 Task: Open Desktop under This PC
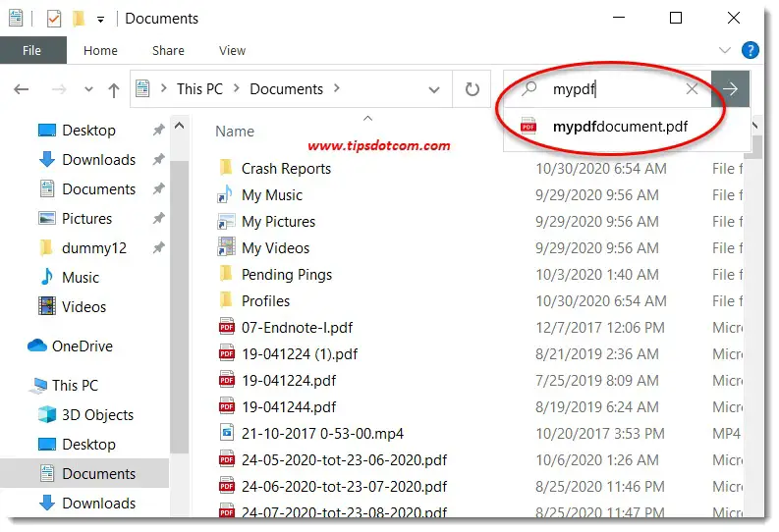[88, 445]
